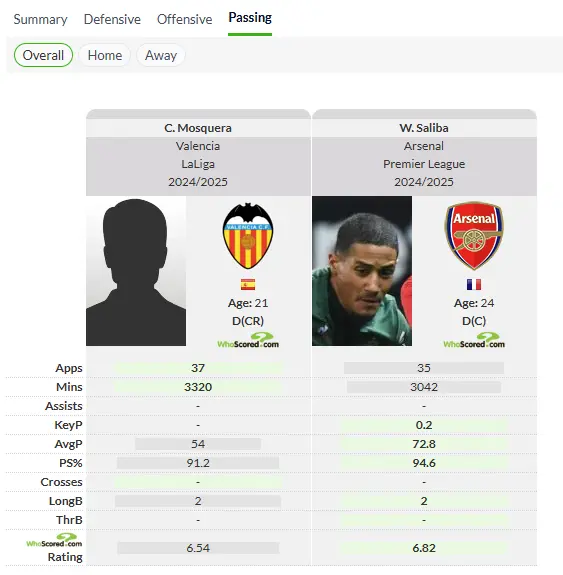563x575 pixels.
Task: Click Mosquera's PS% 91.2 bar
Action: coord(198,463)
